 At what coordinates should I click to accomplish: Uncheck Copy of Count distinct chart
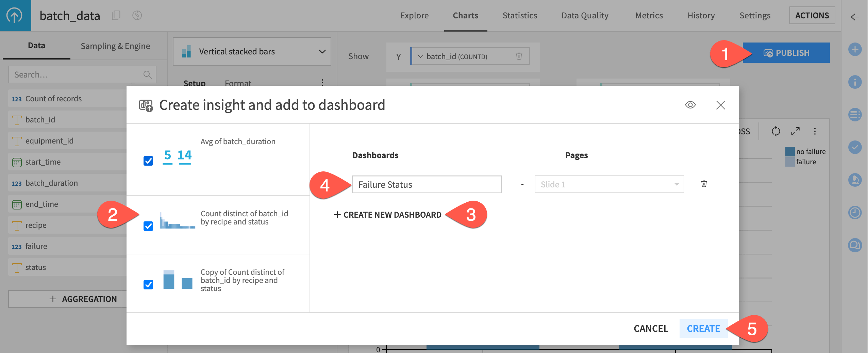(148, 284)
